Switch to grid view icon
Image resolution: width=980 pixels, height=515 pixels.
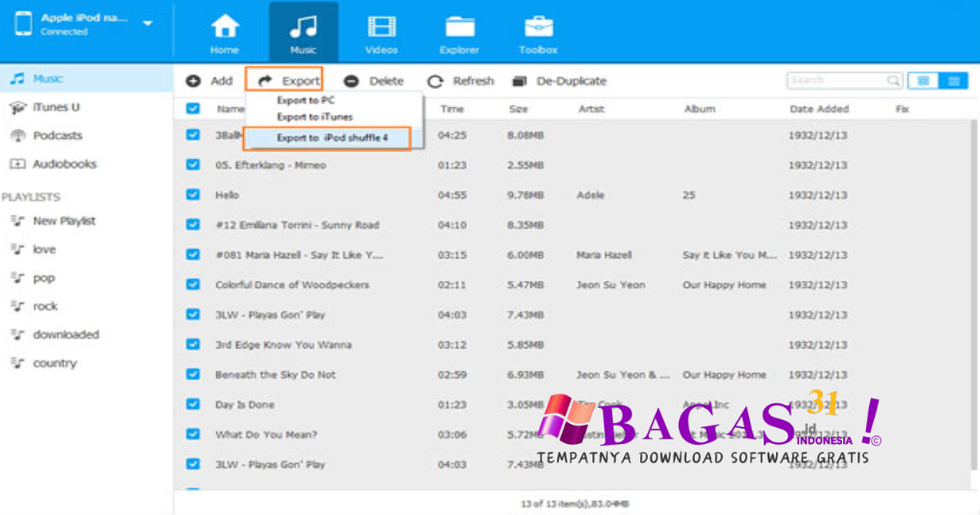[924, 80]
